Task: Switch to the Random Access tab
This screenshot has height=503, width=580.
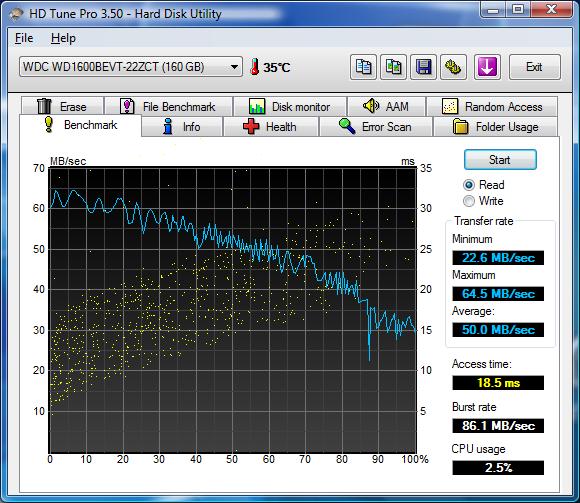Action: pyautogui.click(x=492, y=107)
